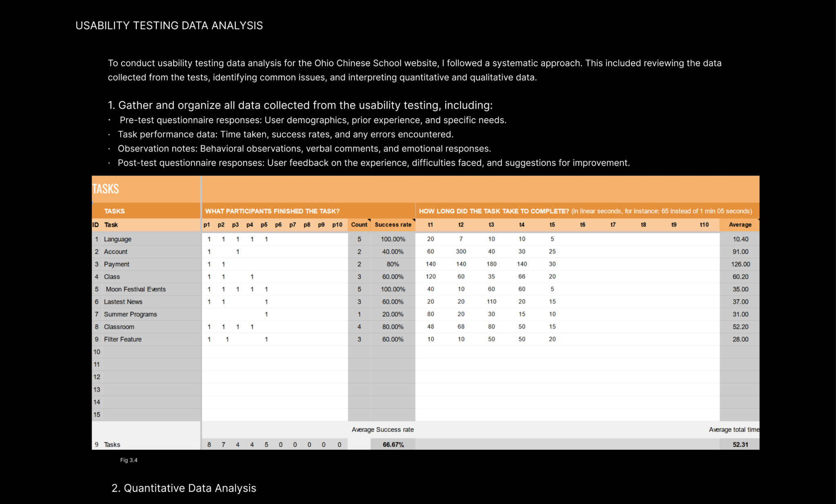Click the Quantitative Data Analysis heading

[x=184, y=488]
